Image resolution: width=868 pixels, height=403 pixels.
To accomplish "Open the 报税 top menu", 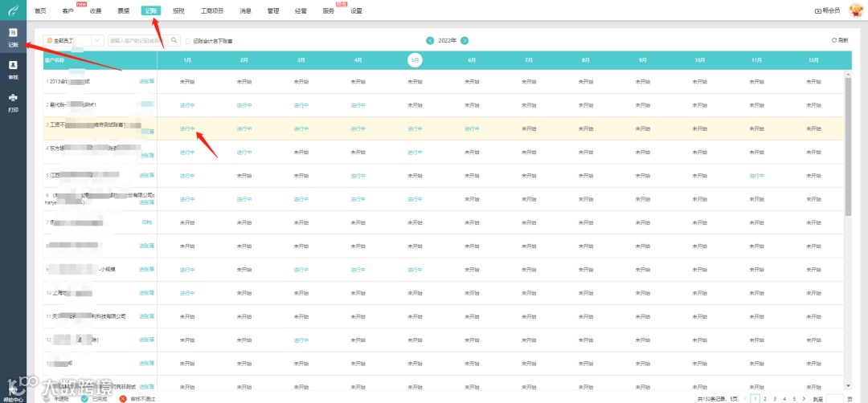I will [178, 10].
